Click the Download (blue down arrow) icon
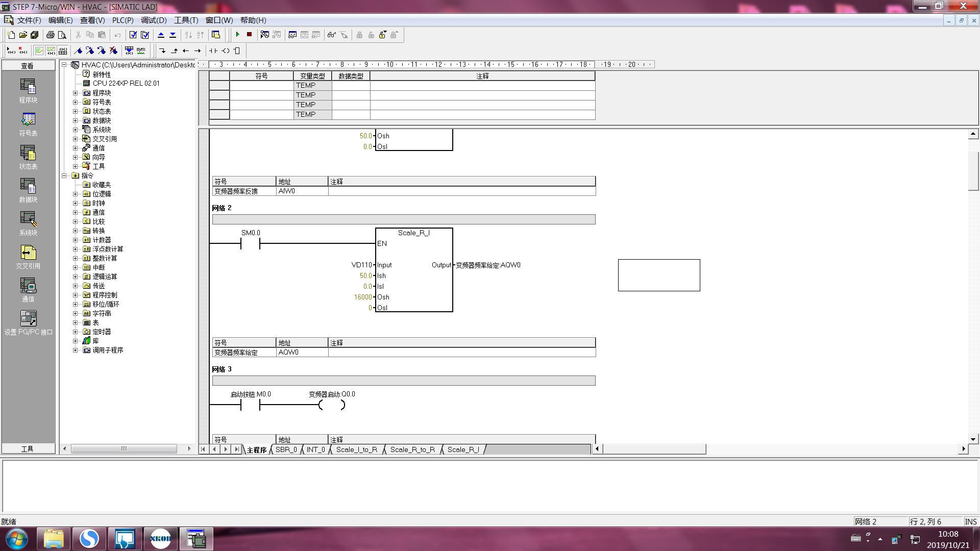The height and width of the screenshot is (551, 980). (x=173, y=35)
